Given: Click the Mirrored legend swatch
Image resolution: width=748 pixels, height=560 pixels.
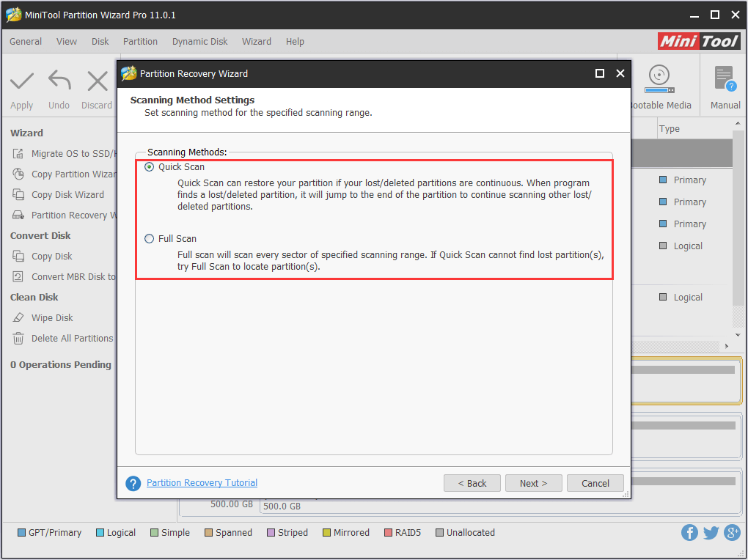Looking at the screenshot, I should coord(327,532).
